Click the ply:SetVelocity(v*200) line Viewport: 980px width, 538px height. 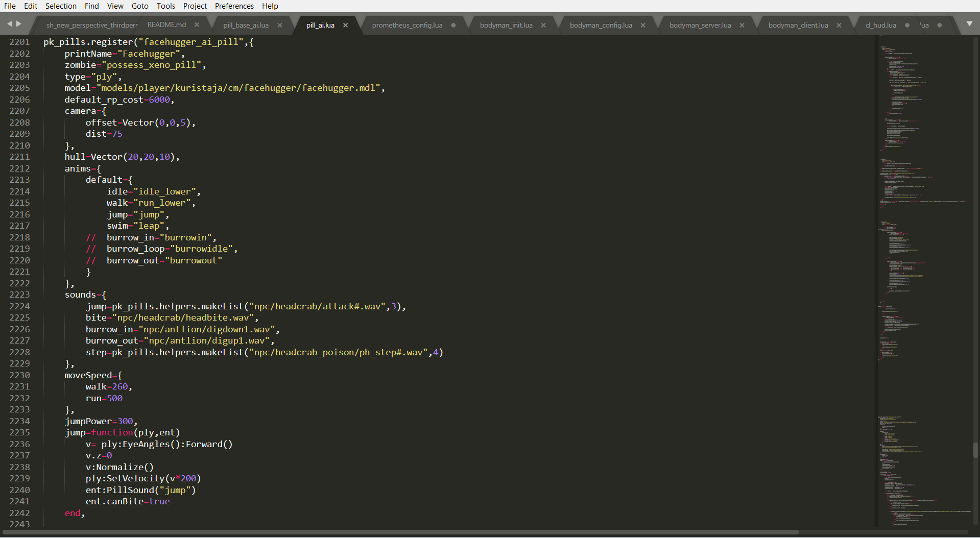click(x=143, y=478)
